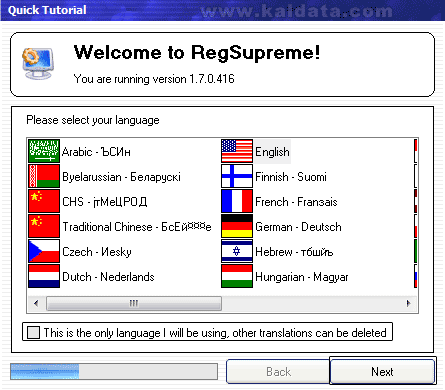The image size is (445, 390).
Task: Choose the Czech language label
Action: coord(97,252)
